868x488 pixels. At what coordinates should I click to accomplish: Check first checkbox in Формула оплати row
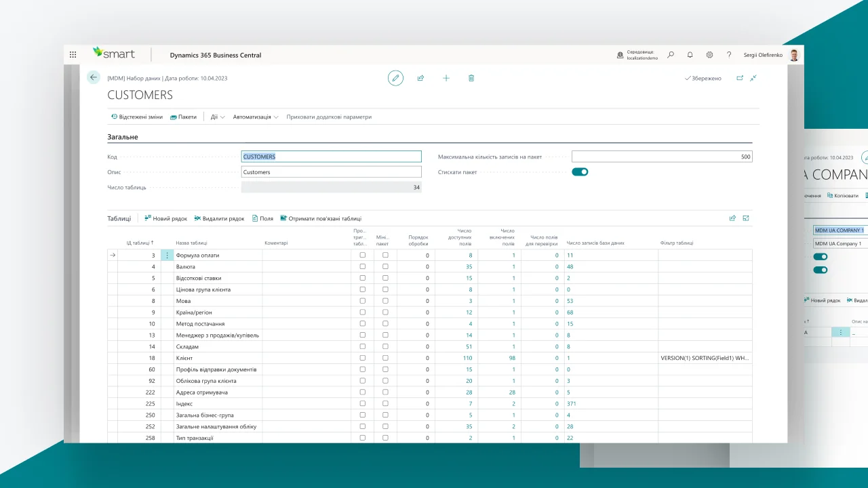tap(363, 256)
